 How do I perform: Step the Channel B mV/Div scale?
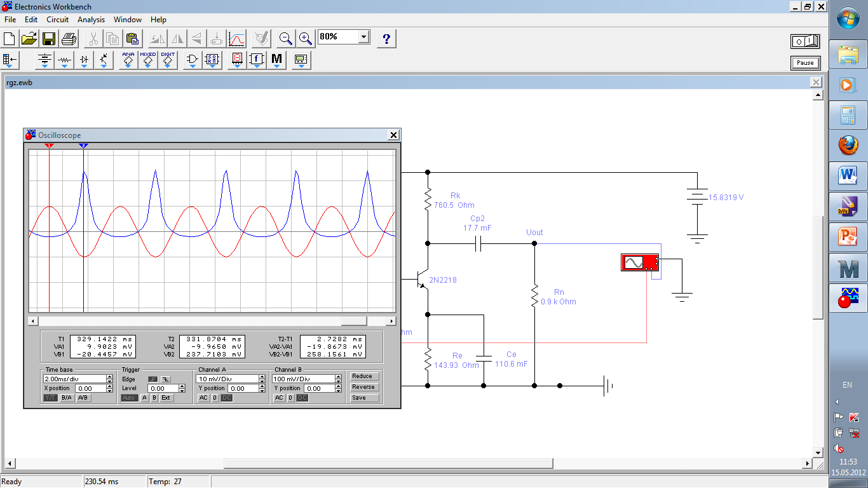click(338, 379)
